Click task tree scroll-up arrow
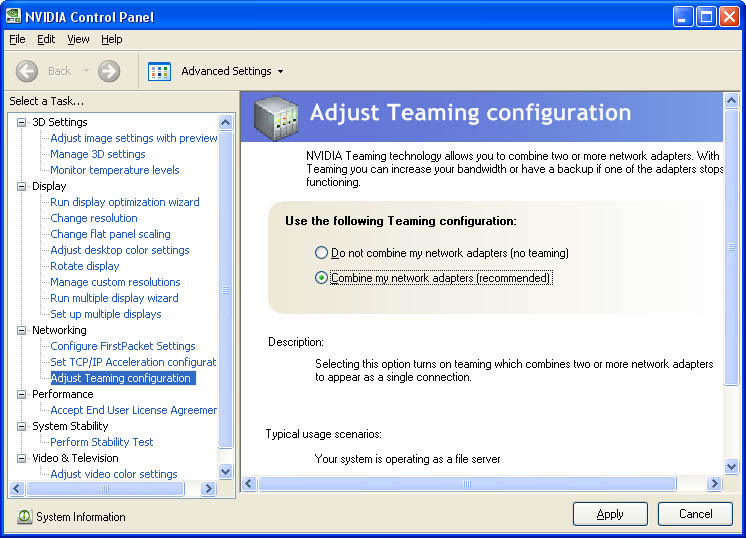 pyautogui.click(x=226, y=122)
